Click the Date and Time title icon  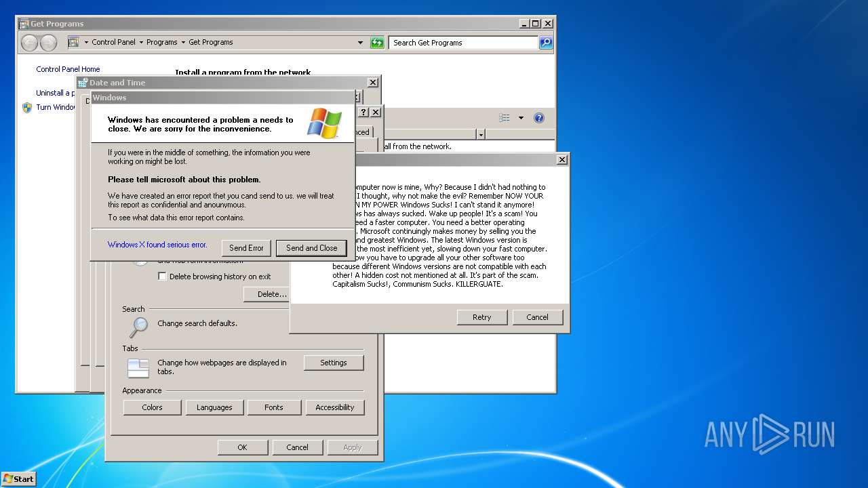(x=83, y=83)
